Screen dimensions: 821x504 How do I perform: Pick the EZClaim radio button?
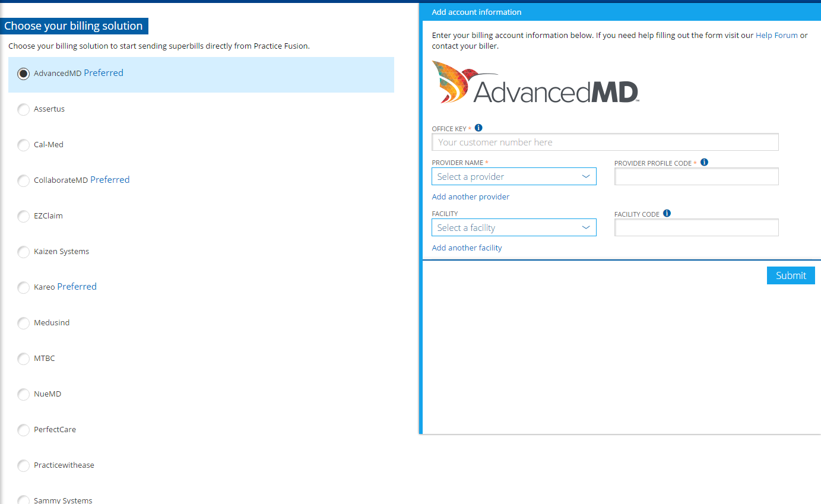point(23,216)
